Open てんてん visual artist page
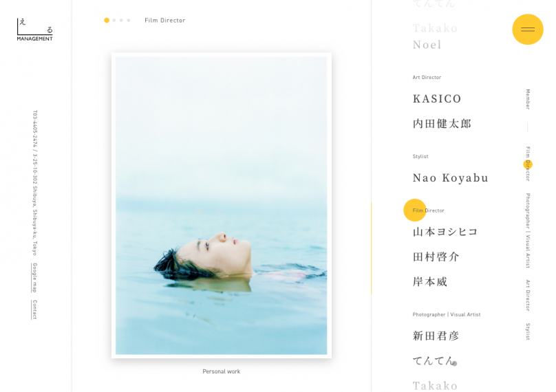556x392 pixels. [x=434, y=361]
